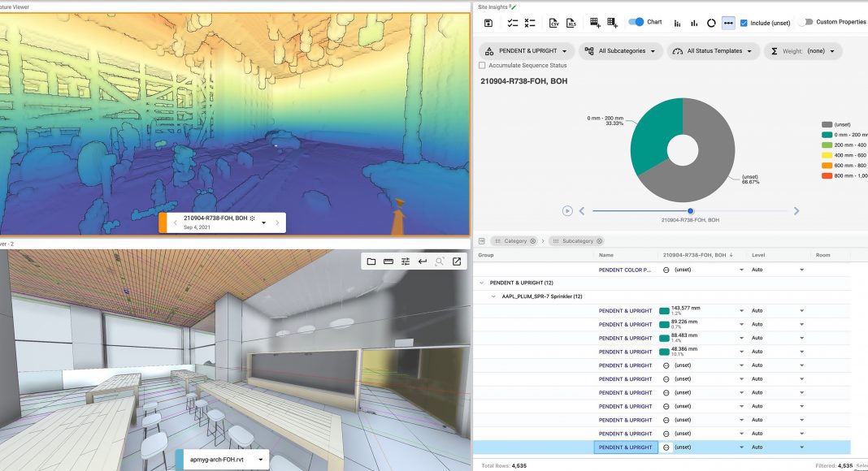Open the viewer settings sliders icon

[x=406, y=261]
